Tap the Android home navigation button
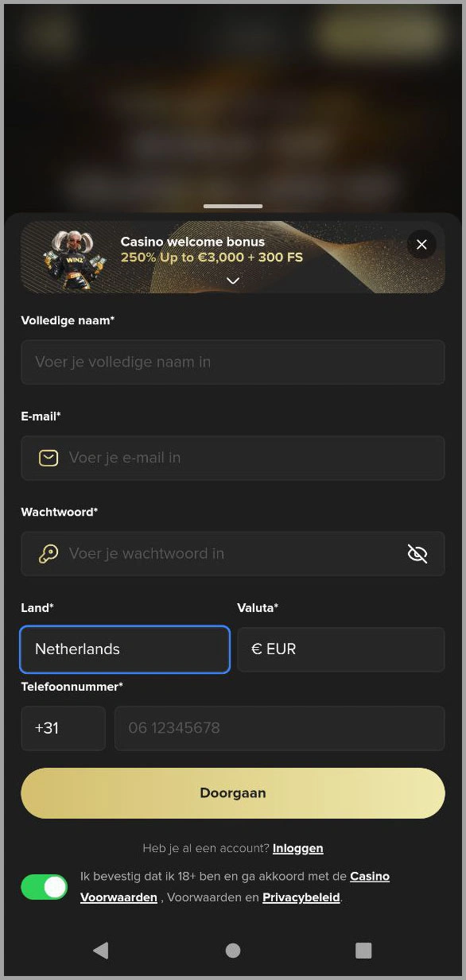Screen dimensions: 466x980 tap(232, 950)
